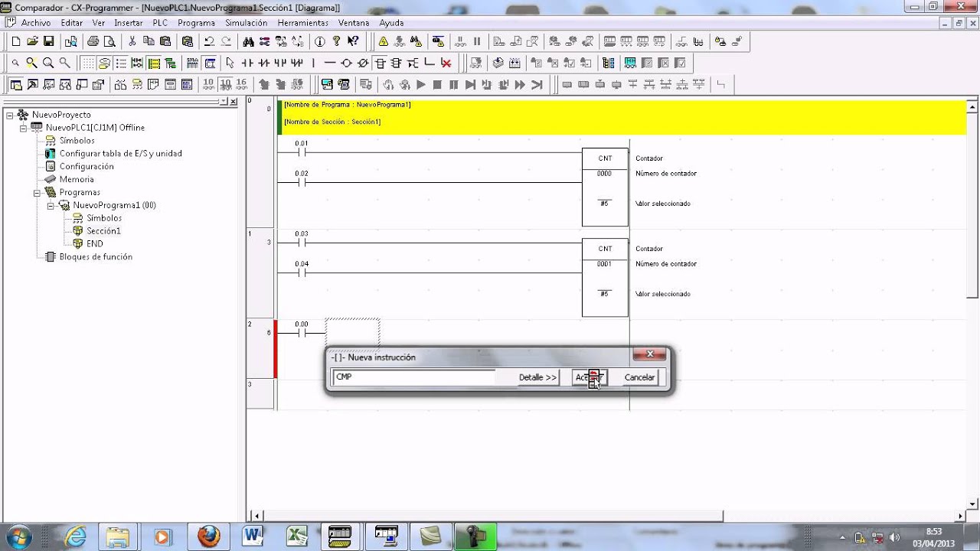Select Configurar tabla de E/S y unidad
Screen dimensions: 980x551
tap(121, 153)
